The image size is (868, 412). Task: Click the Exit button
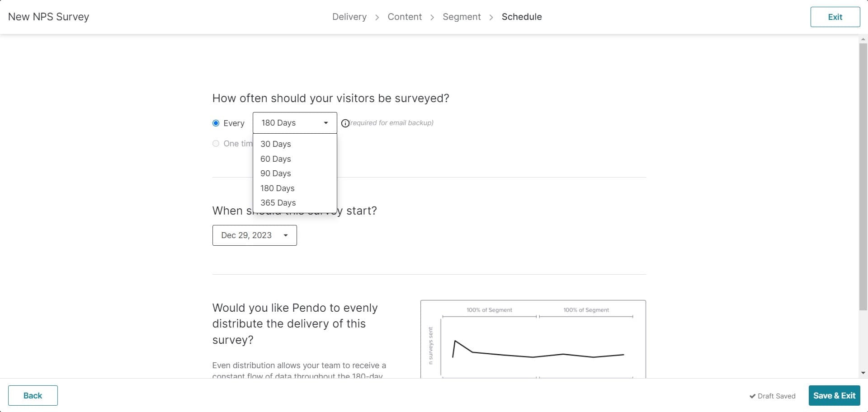point(835,17)
